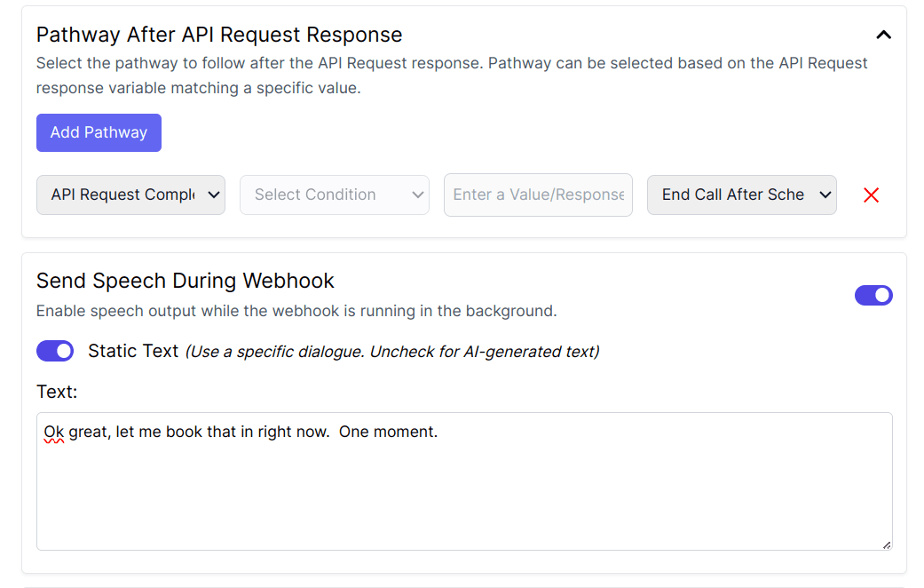
Task: Turn off the Static Text switch
Action: click(x=55, y=351)
